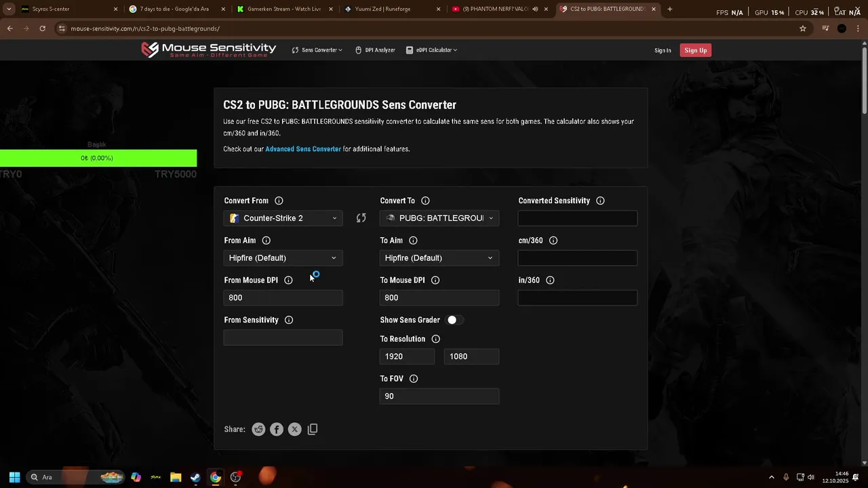Switch to the Gamerken Stream tab
This screenshot has height=488, width=868.
pyautogui.click(x=285, y=9)
